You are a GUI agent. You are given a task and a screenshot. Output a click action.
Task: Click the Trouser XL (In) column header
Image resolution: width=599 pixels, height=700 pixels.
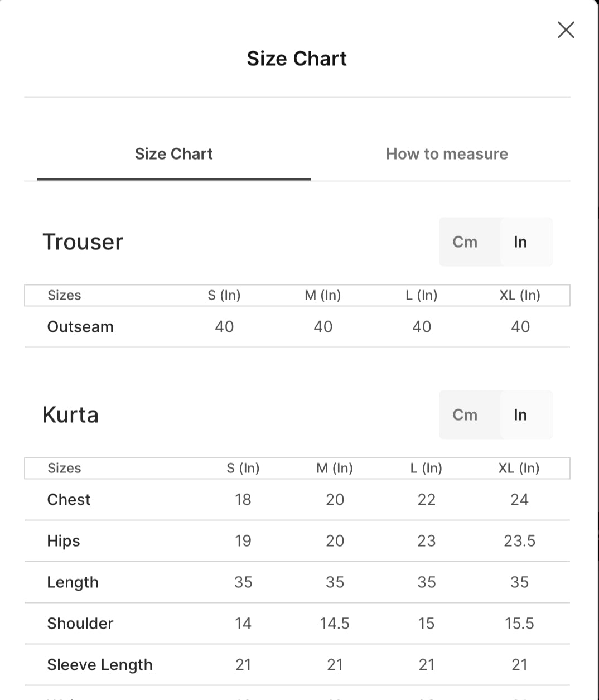point(520,295)
